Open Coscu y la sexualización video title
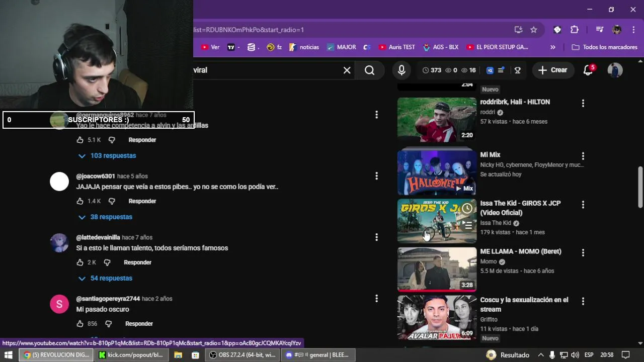This screenshot has height=362, width=644. point(524,305)
